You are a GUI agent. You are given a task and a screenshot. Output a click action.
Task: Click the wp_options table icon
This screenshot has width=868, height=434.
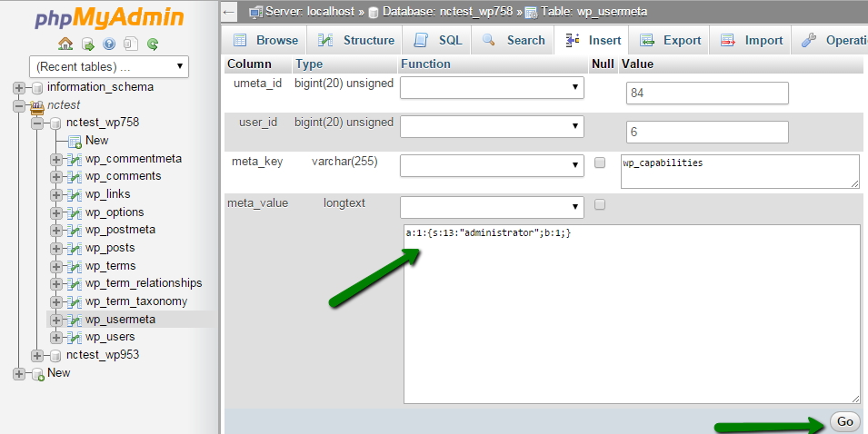(75, 212)
